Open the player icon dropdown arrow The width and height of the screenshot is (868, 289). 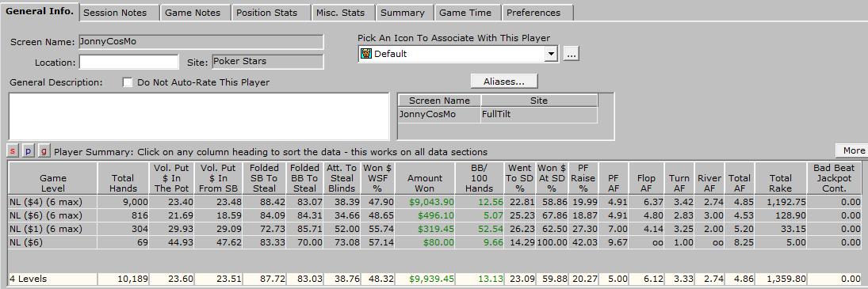click(551, 54)
